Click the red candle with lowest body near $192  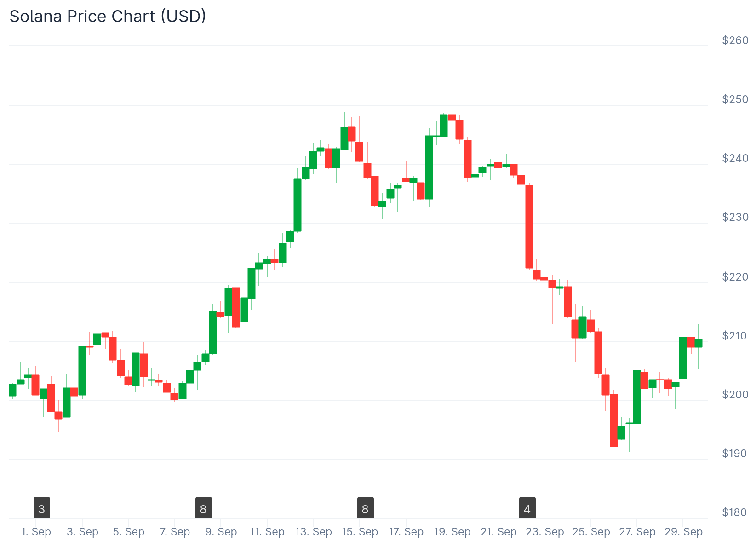pyautogui.click(x=614, y=420)
